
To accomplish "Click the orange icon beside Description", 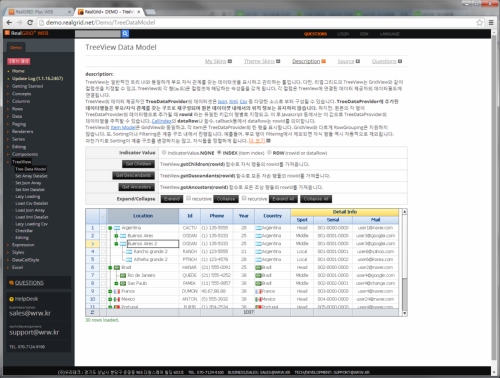I will (323, 61).
